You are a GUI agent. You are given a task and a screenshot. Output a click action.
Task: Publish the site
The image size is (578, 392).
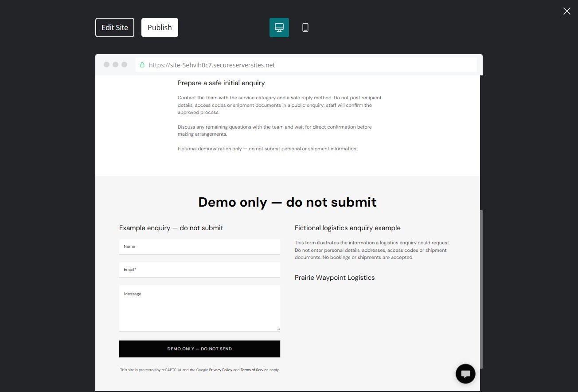pyautogui.click(x=160, y=27)
